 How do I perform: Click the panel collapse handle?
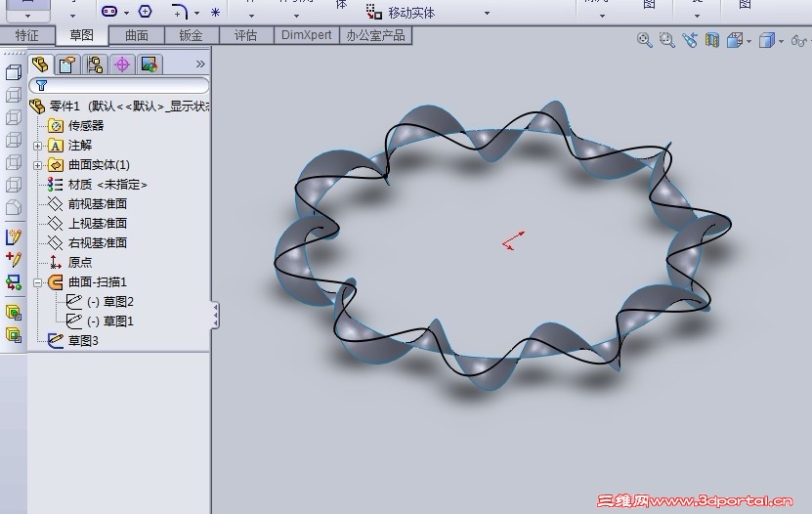(x=215, y=316)
